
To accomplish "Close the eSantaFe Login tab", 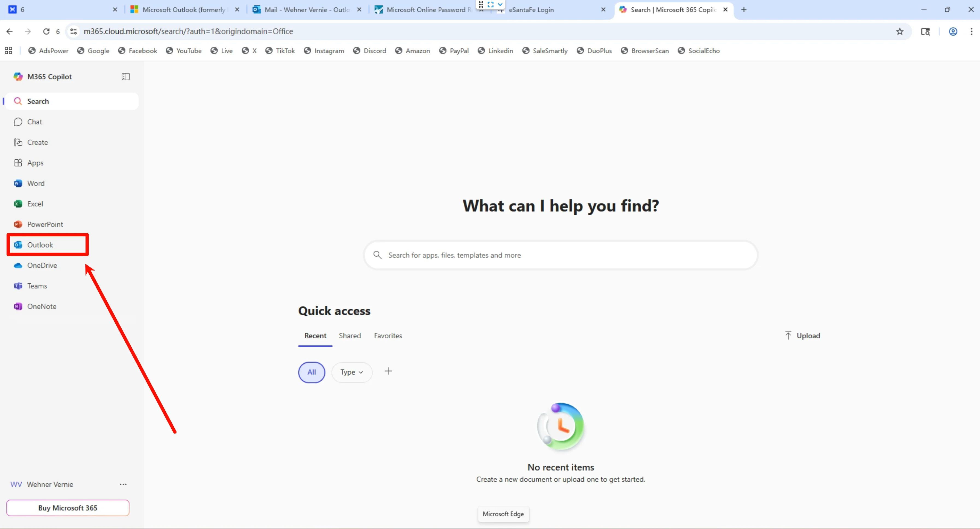I will click(603, 10).
